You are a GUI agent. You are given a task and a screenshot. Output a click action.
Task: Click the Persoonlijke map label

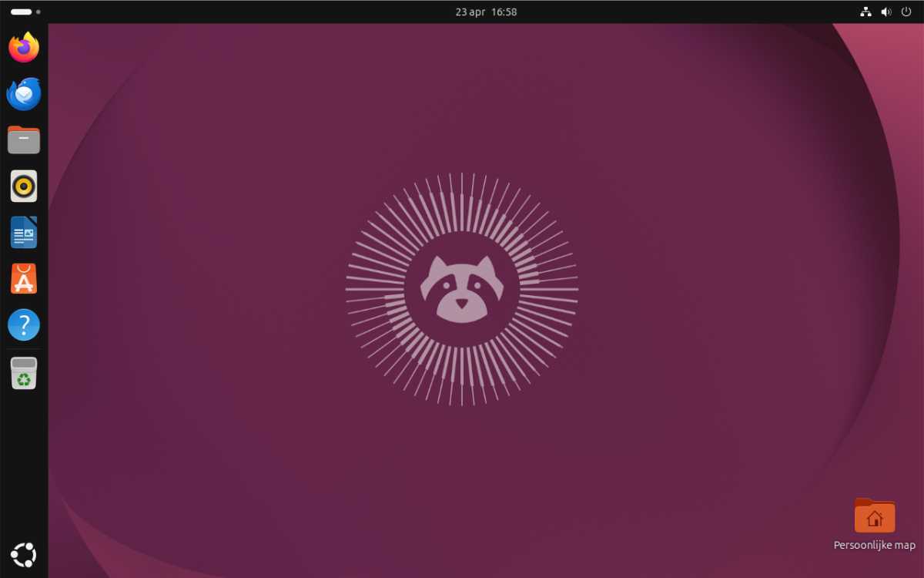(875, 545)
